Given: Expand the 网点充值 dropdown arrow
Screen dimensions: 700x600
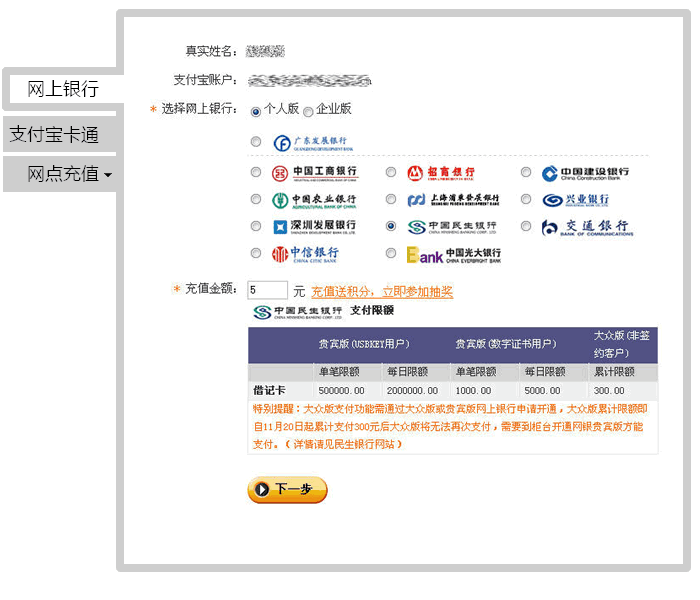Looking at the screenshot, I should pos(108,175).
